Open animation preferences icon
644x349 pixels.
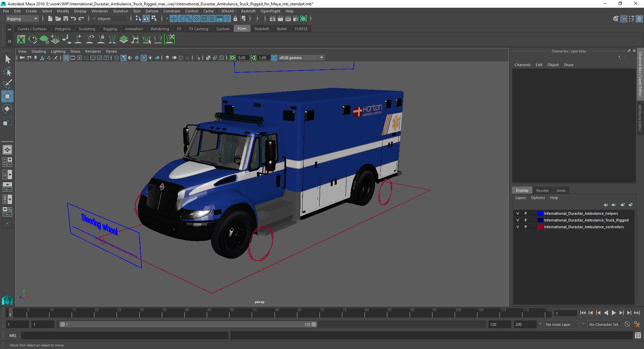coord(637,325)
